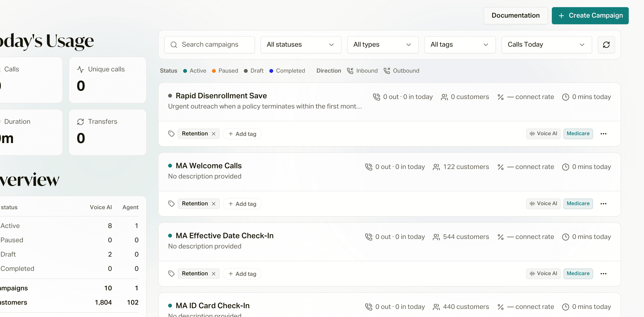
Task: Remove Retention tag from Rapid Disenrollment Save
Action: [213, 134]
